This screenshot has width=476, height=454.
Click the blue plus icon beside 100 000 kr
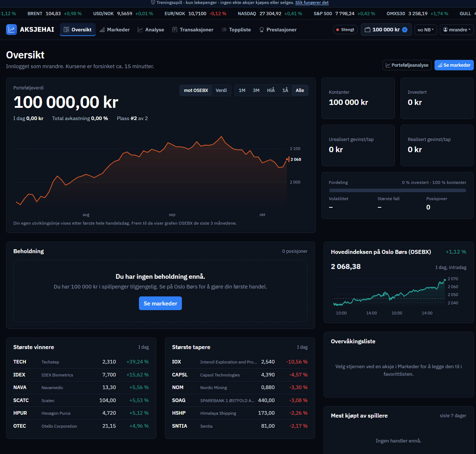(x=405, y=30)
